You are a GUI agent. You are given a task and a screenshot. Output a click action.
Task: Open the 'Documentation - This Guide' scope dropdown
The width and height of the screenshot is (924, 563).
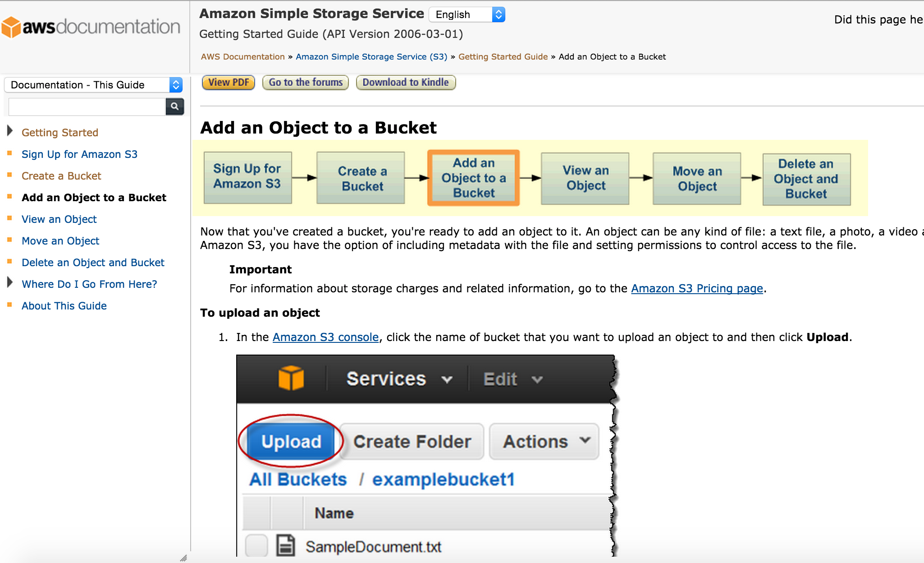click(x=94, y=85)
